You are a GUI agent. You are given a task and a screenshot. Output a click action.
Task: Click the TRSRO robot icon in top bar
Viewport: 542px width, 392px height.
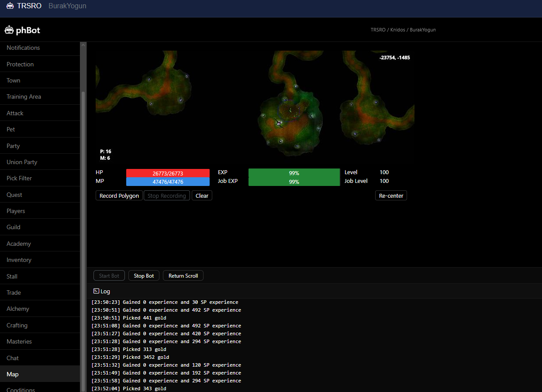10,6
